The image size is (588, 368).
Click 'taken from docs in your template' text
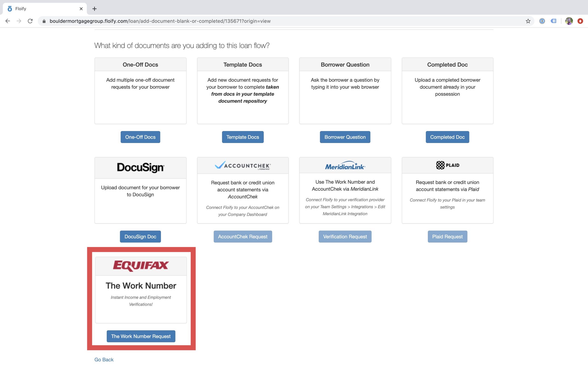[x=245, y=94]
